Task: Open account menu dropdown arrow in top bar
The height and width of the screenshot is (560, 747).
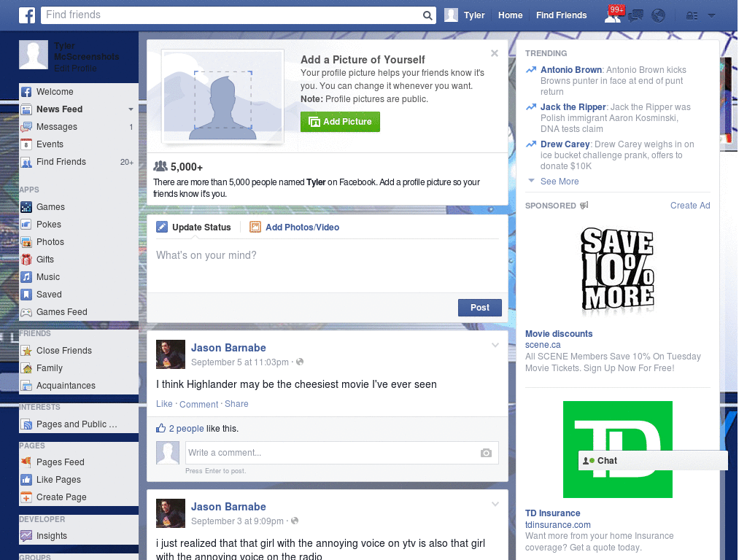Action: pyautogui.click(x=712, y=16)
